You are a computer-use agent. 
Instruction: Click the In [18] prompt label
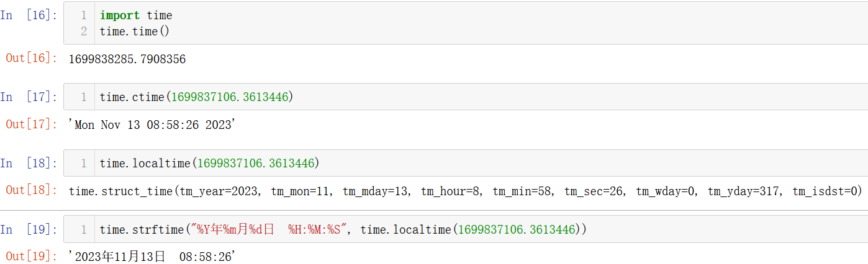tap(29, 164)
